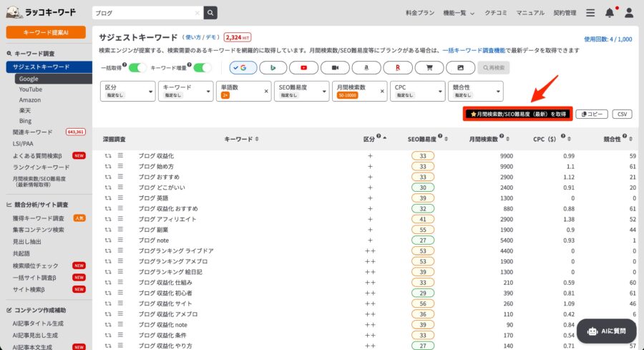Open 料金プラン in the header
Screen dimensions: 644x350
click(420, 13)
